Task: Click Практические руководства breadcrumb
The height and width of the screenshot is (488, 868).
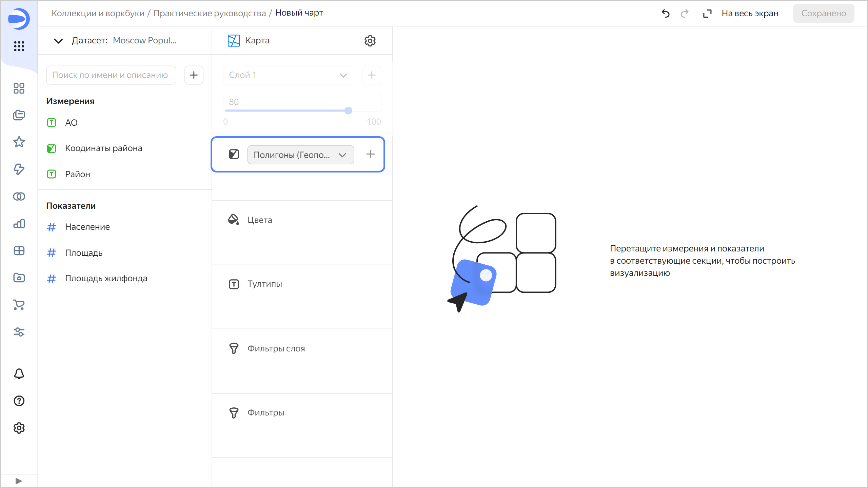Action: [x=210, y=13]
